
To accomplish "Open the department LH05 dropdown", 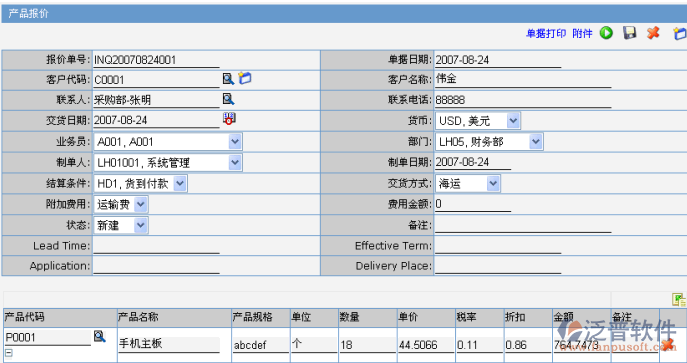I will tap(535, 141).
